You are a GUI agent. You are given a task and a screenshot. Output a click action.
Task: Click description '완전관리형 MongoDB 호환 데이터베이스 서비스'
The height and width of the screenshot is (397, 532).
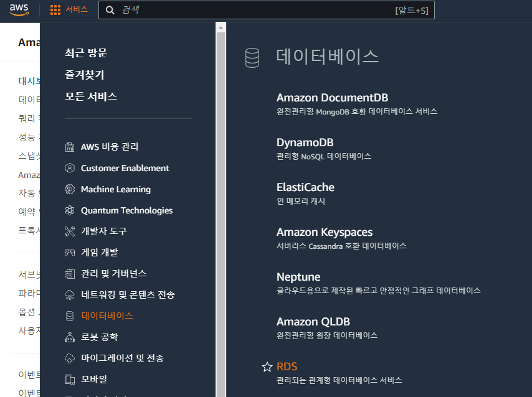(357, 111)
